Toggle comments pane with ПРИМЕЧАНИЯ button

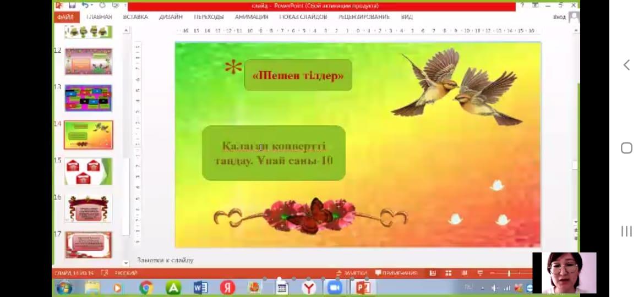click(396, 273)
